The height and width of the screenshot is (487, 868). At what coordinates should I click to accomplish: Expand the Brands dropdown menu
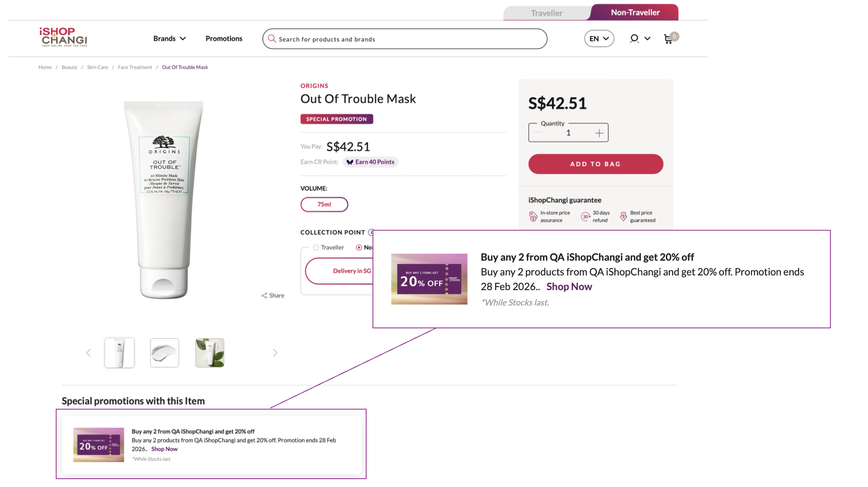point(169,39)
